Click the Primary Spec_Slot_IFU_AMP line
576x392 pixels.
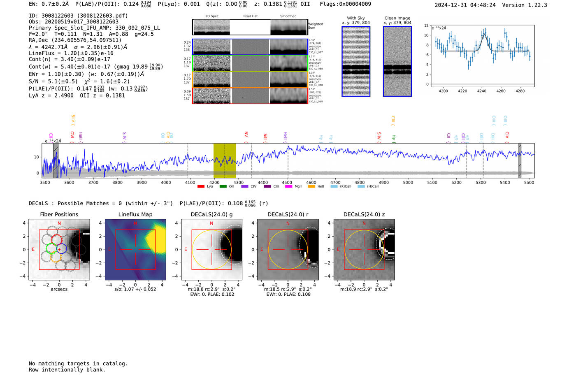pos(94,28)
